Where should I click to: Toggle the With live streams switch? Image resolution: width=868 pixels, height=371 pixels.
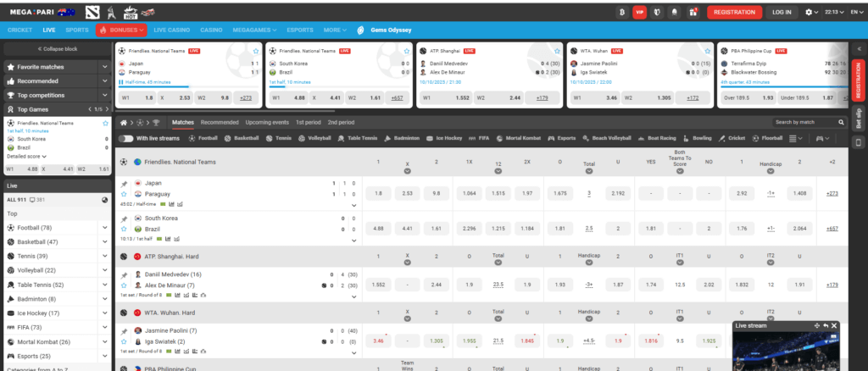tap(125, 137)
